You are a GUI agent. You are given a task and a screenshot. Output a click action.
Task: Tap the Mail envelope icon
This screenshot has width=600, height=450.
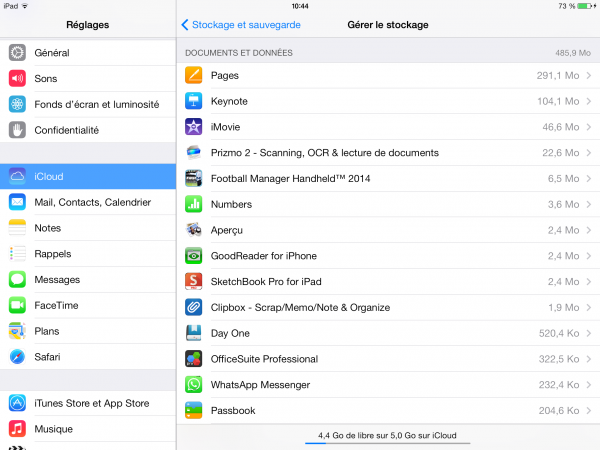17,202
